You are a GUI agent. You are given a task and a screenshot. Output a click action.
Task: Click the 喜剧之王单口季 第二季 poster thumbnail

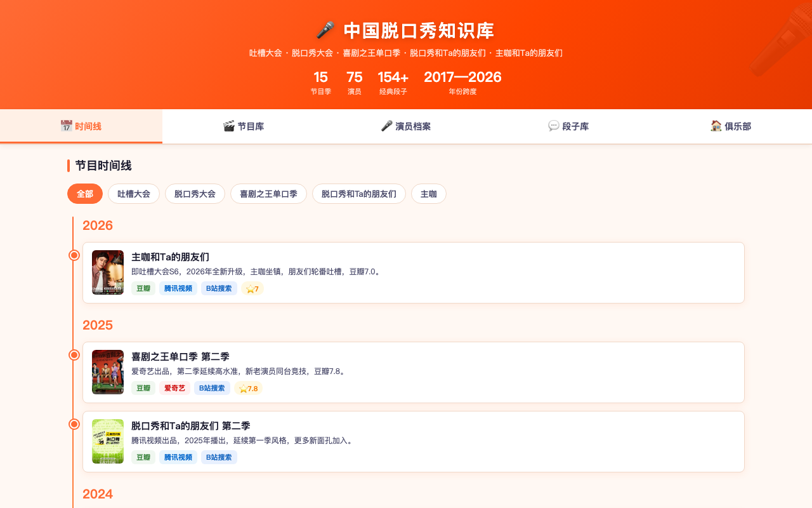pyautogui.click(x=108, y=372)
